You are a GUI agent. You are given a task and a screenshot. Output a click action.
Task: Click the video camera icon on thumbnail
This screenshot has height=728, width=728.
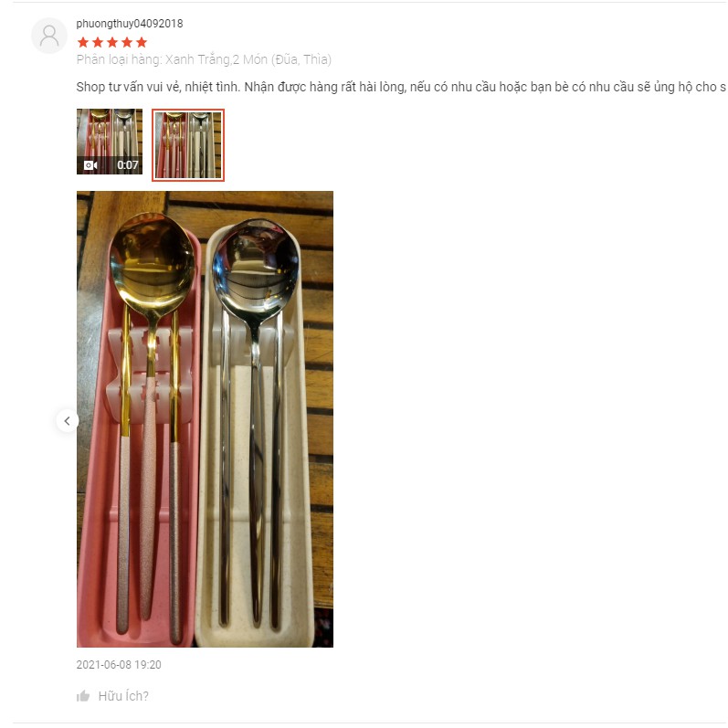tap(90, 165)
